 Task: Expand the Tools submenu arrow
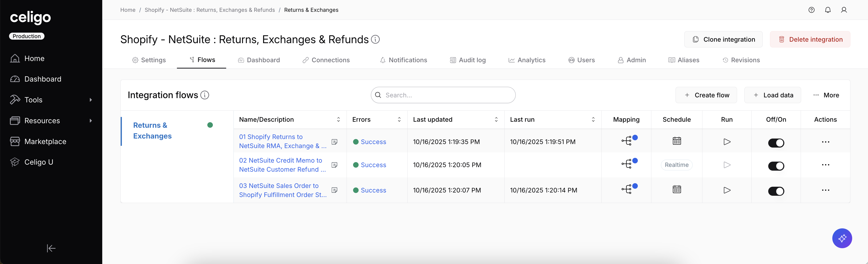point(91,100)
